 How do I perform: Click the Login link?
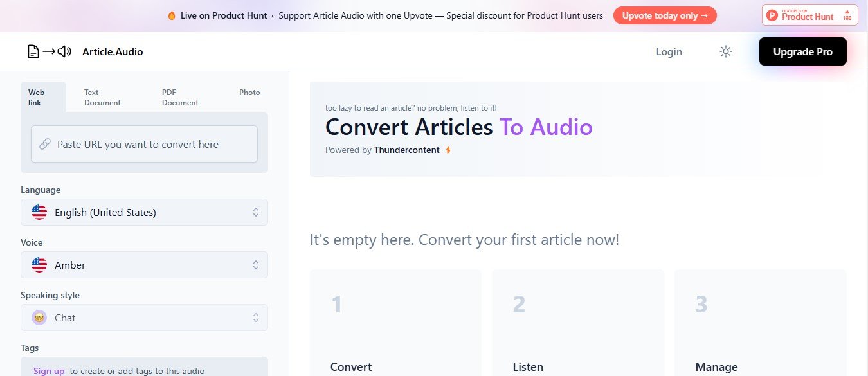point(669,52)
